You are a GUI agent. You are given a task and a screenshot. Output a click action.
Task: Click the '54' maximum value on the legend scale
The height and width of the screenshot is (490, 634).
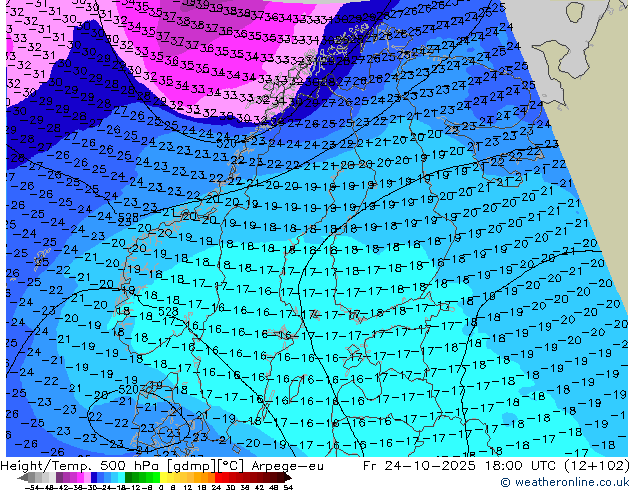(x=287, y=488)
